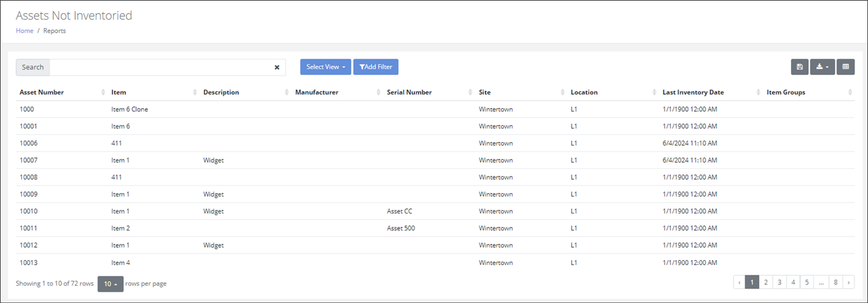The width and height of the screenshot is (868, 303).
Task: Click 'Wintertown' site in row 1000
Action: (x=496, y=109)
